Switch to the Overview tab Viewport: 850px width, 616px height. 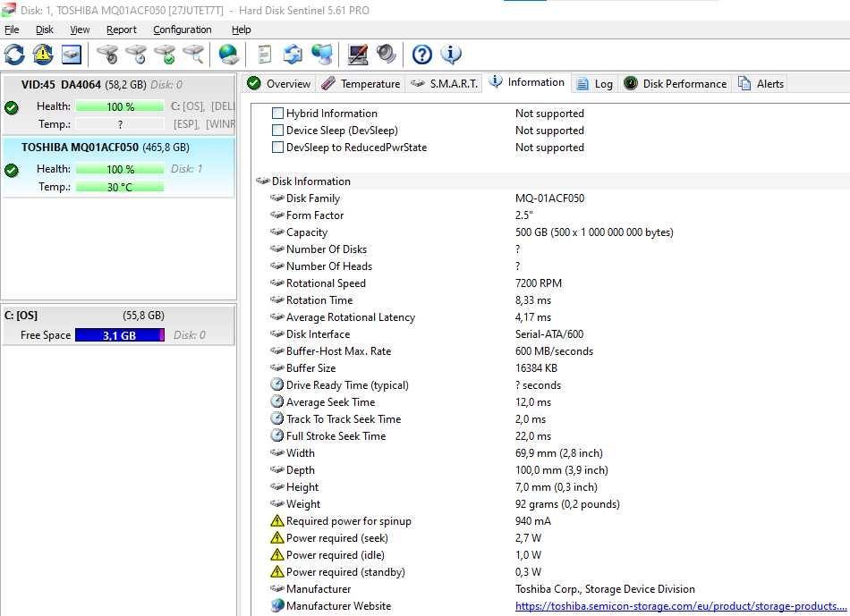click(x=278, y=83)
